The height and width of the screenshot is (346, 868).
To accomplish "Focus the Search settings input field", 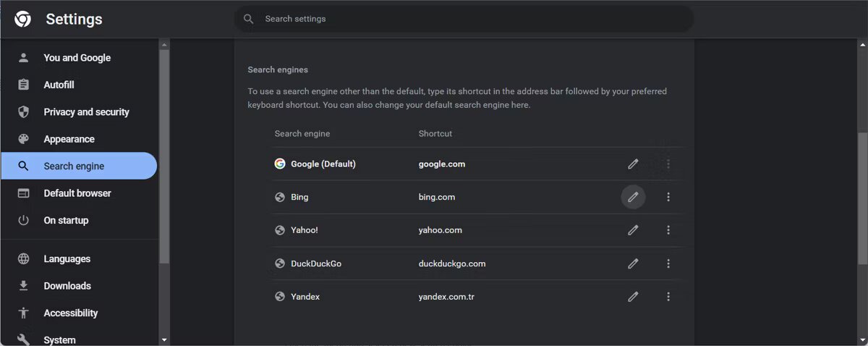I will coord(463,19).
